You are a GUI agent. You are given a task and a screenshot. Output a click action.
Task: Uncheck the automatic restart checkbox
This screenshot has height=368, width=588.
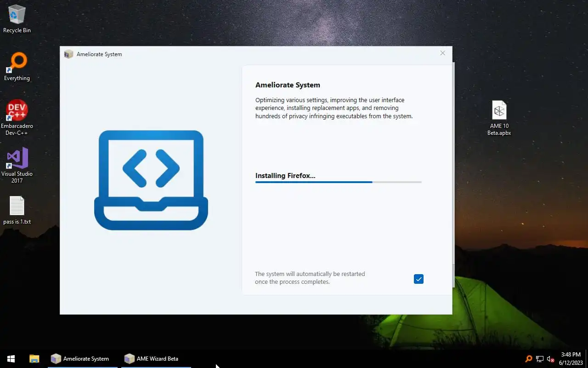point(418,279)
